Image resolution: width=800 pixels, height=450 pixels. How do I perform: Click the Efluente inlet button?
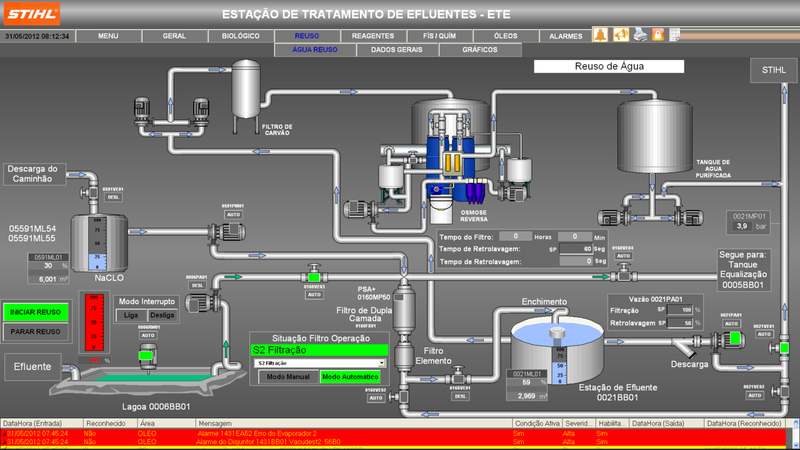[33, 366]
